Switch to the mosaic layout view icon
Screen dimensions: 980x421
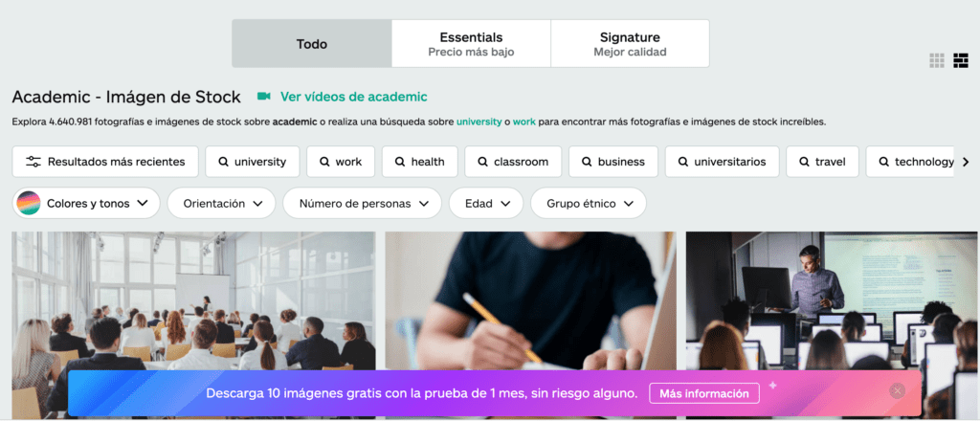tap(961, 60)
